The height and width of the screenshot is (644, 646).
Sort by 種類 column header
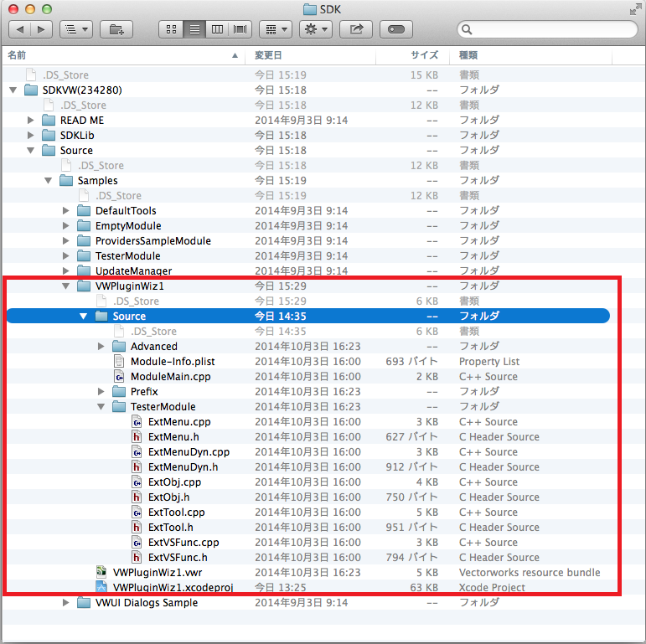point(530,55)
